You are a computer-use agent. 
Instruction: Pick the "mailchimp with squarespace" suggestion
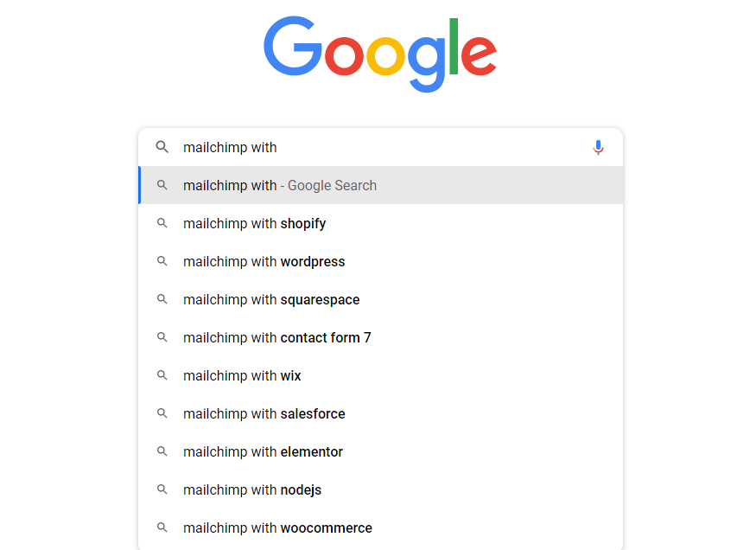tap(271, 299)
